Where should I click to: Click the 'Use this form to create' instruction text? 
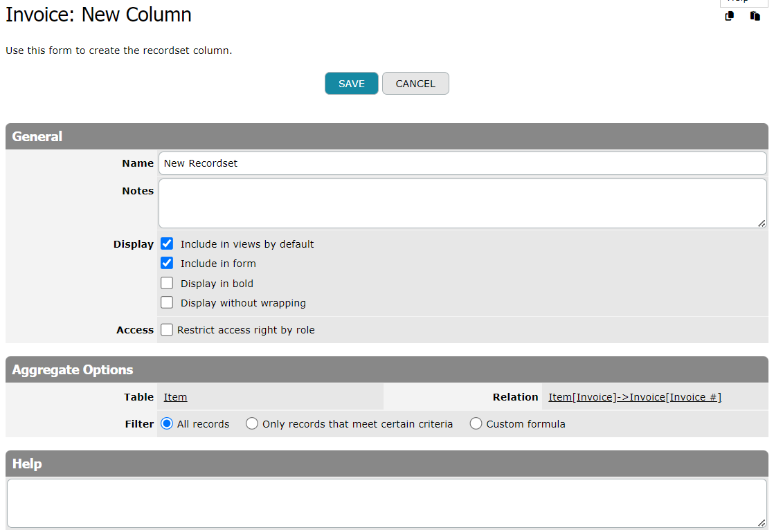[x=118, y=51]
